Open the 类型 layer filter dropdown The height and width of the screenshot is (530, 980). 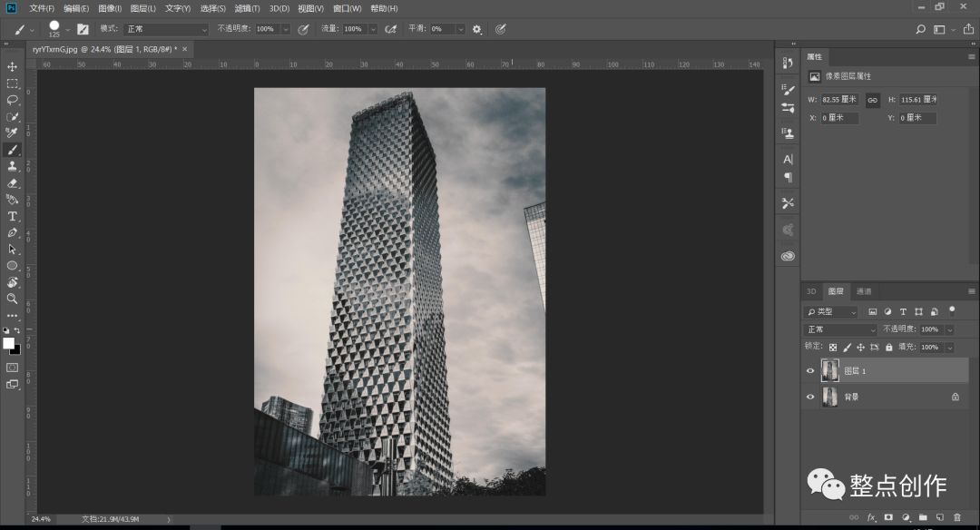[x=831, y=312]
